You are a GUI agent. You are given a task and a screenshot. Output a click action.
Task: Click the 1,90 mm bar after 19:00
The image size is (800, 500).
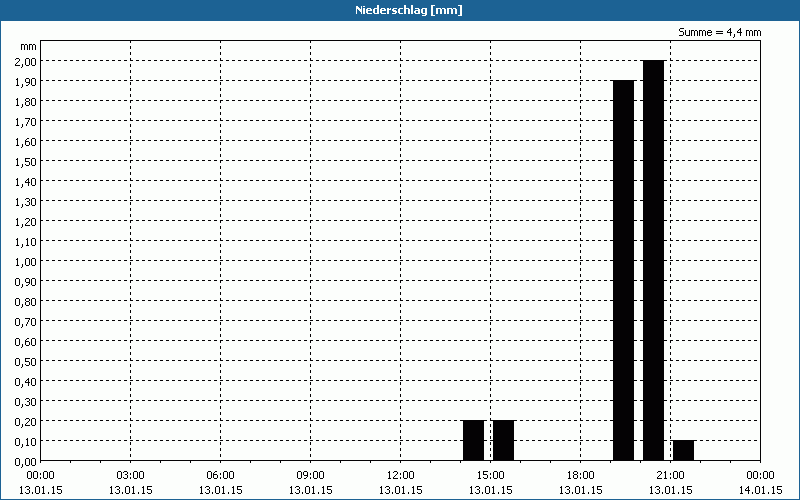point(623,270)
